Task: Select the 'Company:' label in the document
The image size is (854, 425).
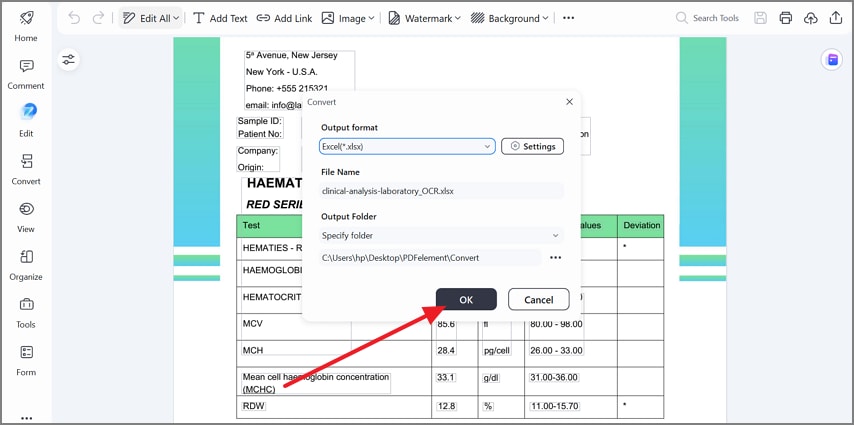Action: coord(258,151)
